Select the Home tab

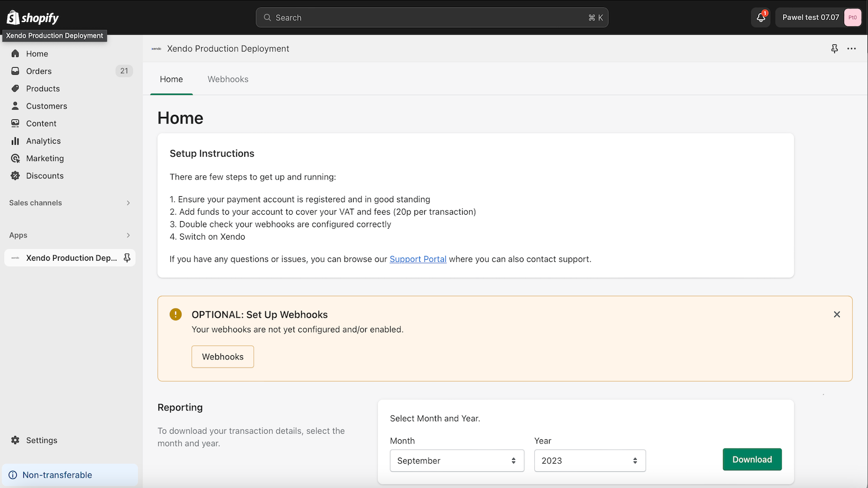click(x=171, y=79)
